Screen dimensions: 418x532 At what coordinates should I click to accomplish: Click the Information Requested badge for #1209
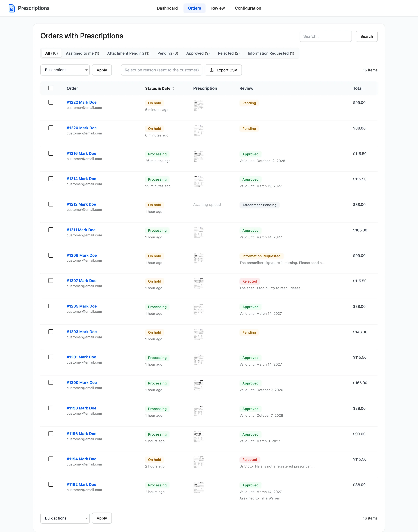[261, 256]
